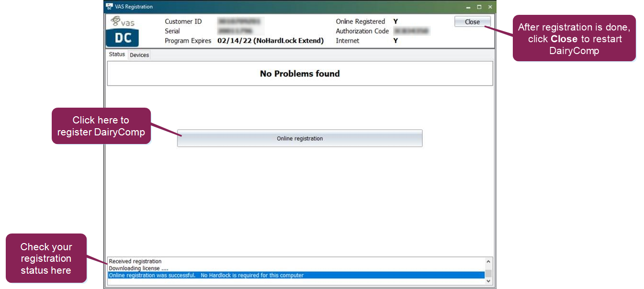Select the 'Received registration' log line
Viewport: 644px width, 289px height.
(x=296, y=261)
